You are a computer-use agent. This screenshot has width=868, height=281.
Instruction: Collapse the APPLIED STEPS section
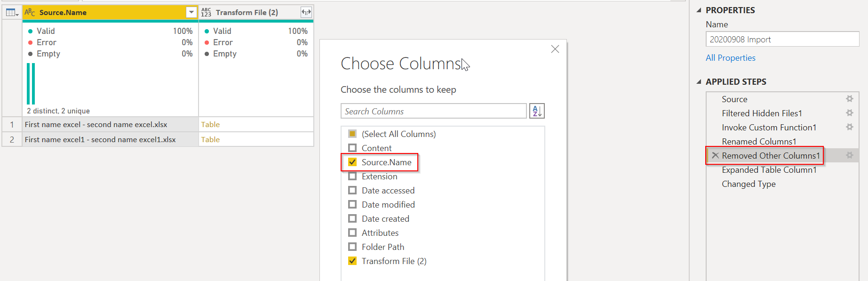coord(699,82)
